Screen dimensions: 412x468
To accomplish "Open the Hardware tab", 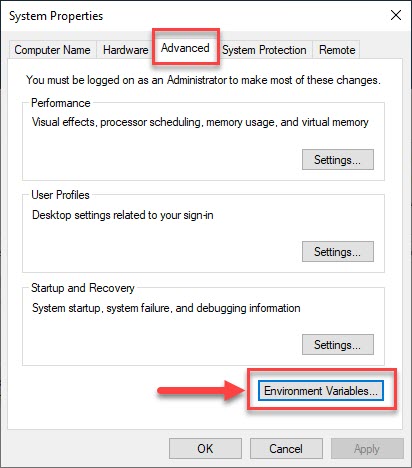I will coord(125,50).
